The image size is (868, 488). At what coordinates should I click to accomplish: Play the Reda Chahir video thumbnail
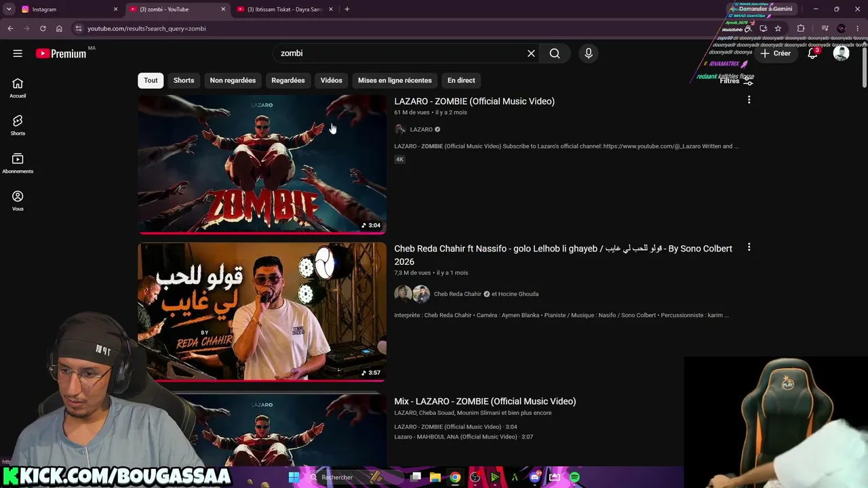pos(262,311)
